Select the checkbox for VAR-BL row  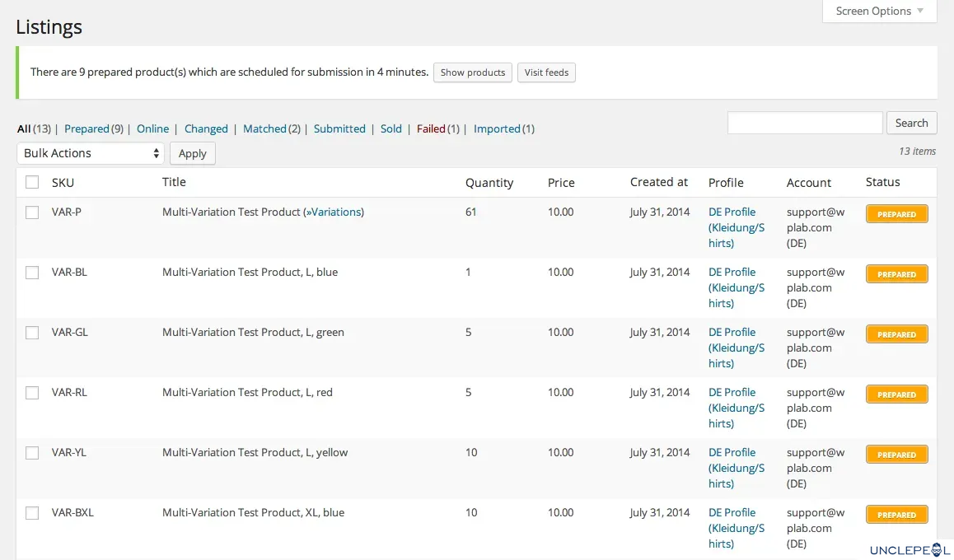32,273
